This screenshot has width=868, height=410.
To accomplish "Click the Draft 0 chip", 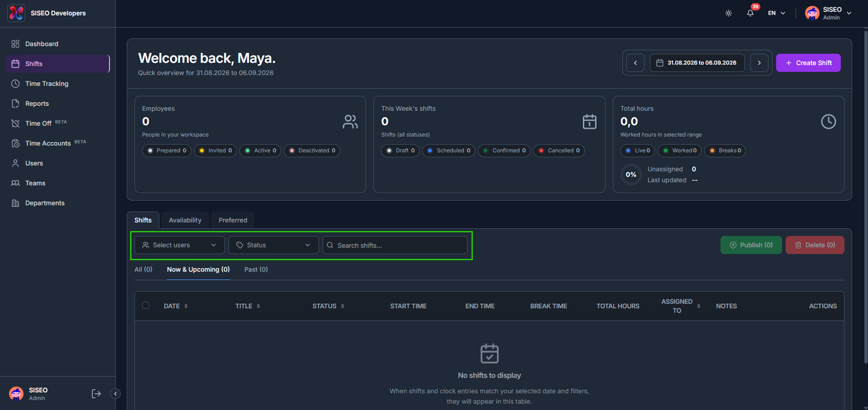I will (x=401, y=151).
